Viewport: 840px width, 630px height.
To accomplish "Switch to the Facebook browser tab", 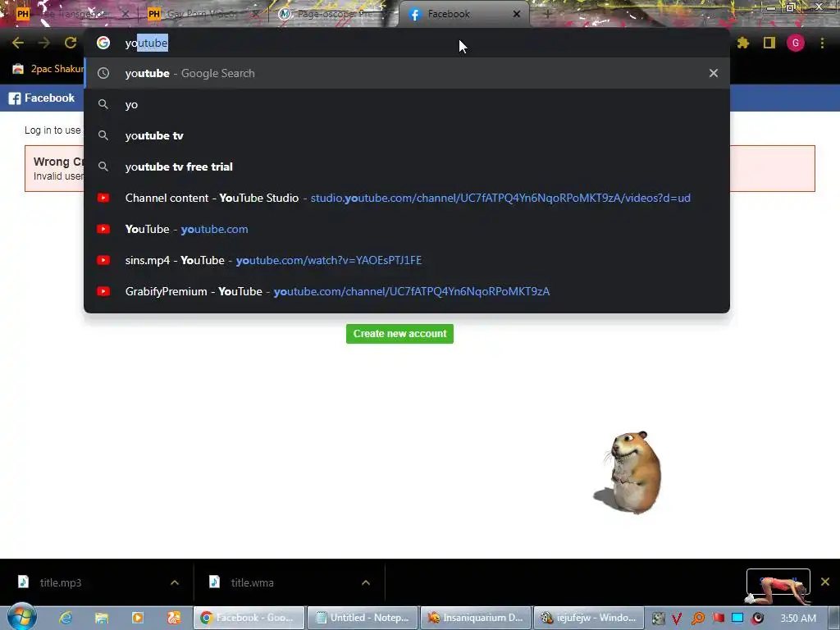I will click(x=464, y=14).
